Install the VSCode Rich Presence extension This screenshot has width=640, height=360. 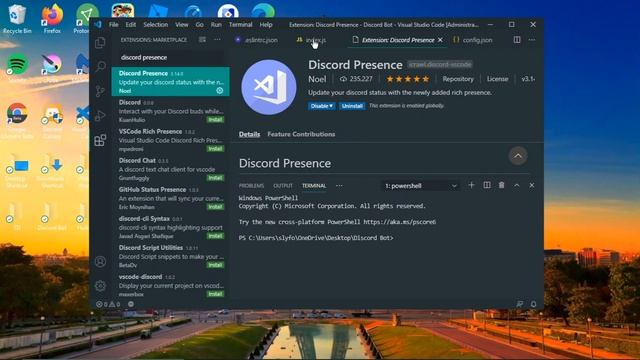[x=215, y=149]
